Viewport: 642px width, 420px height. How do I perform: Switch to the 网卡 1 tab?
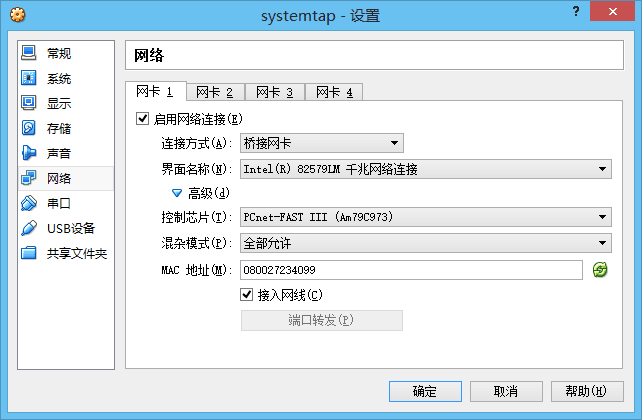pyautogui.click(x=155, y=91)
